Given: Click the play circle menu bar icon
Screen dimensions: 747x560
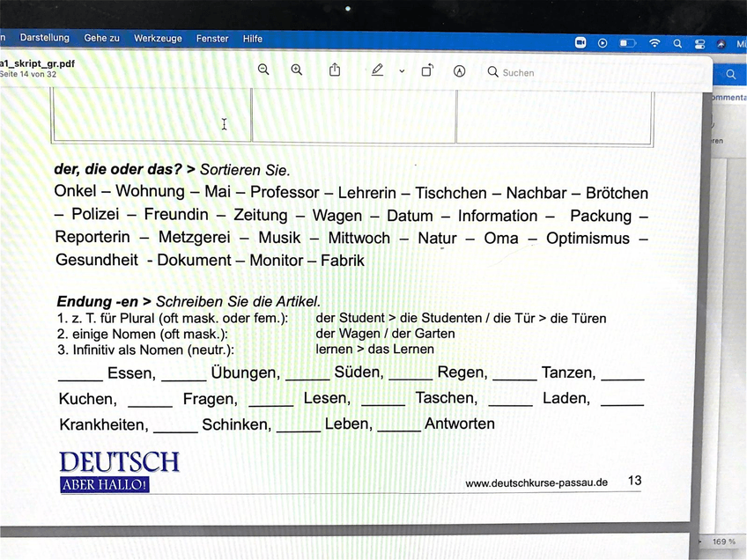Looking at the screenshot, I should coord(603,43).
